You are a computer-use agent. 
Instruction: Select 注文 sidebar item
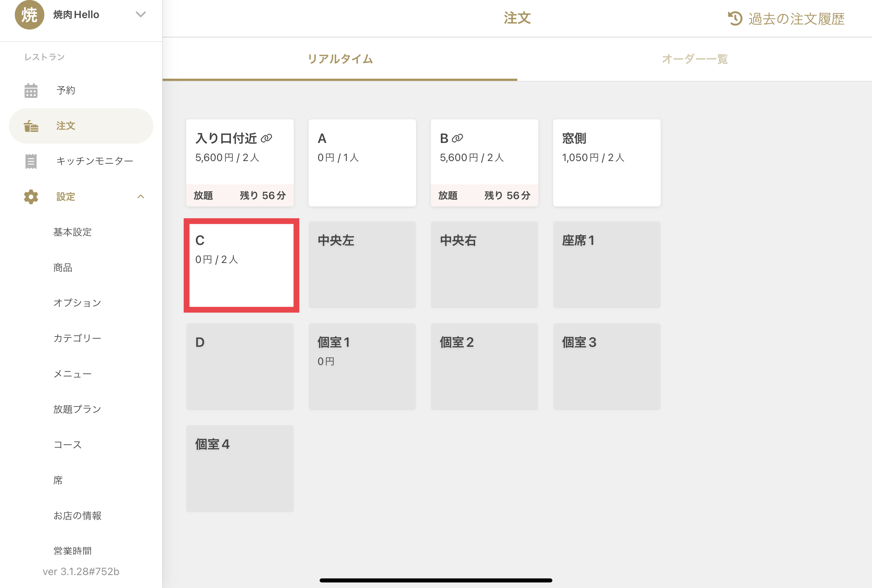81,126
